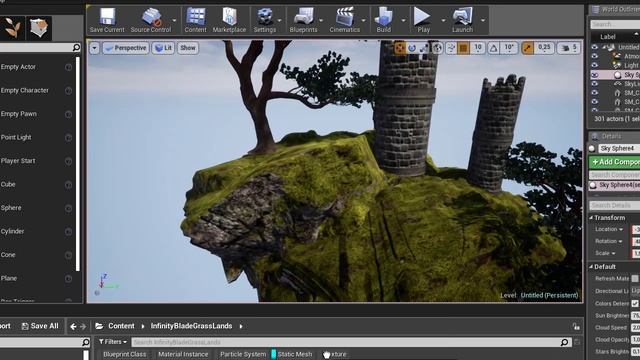Open the Build options dropdown arrow
This screenshot has width=640, height=360.
click(x=403, y=20)
